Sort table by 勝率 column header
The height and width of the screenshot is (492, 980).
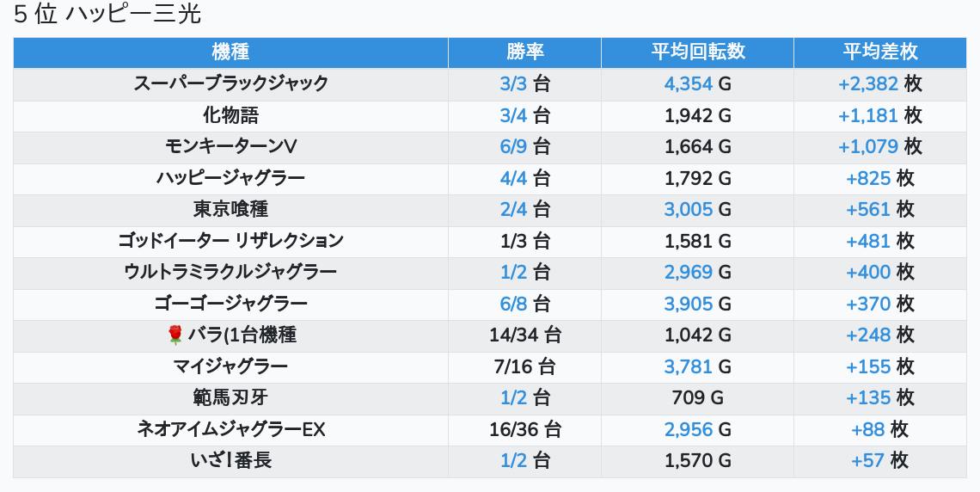click(x=524, y=52)
